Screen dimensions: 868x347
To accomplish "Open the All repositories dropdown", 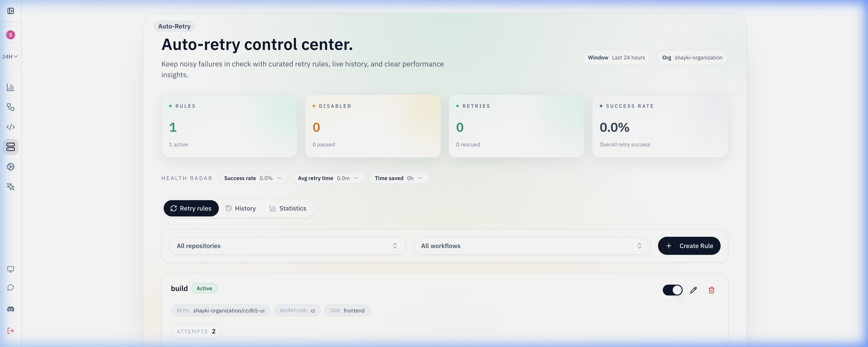I will (287, 246).
